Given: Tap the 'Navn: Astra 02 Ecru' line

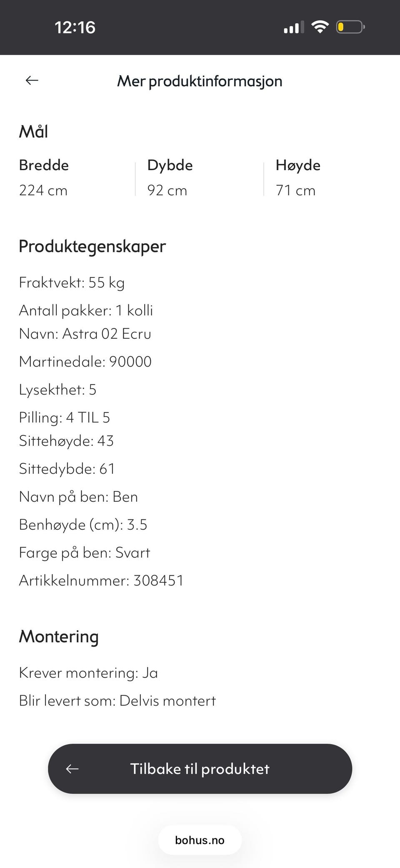Looking at the screenshot, I should coord(85,334).
